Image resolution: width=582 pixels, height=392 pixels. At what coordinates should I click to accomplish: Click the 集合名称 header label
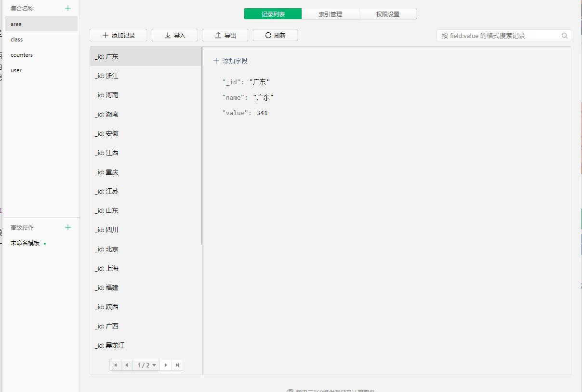click(x=22, y=8)
